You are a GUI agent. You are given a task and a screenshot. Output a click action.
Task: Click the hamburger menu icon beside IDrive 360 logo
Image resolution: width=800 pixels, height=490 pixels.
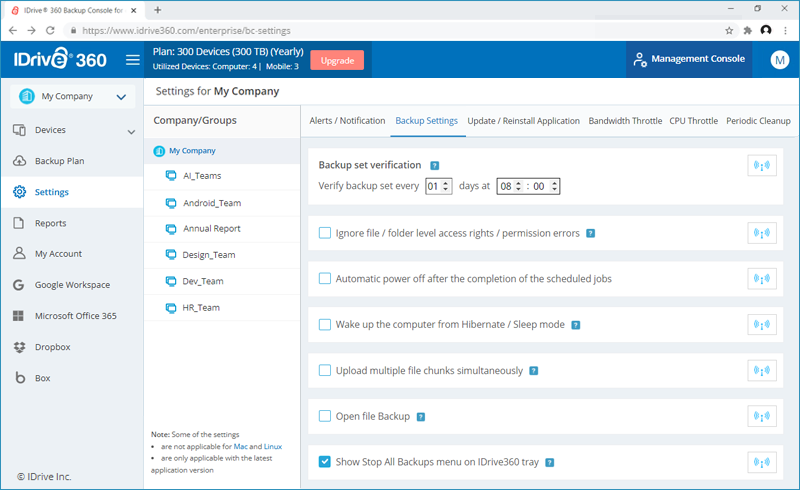click(132, 60)
